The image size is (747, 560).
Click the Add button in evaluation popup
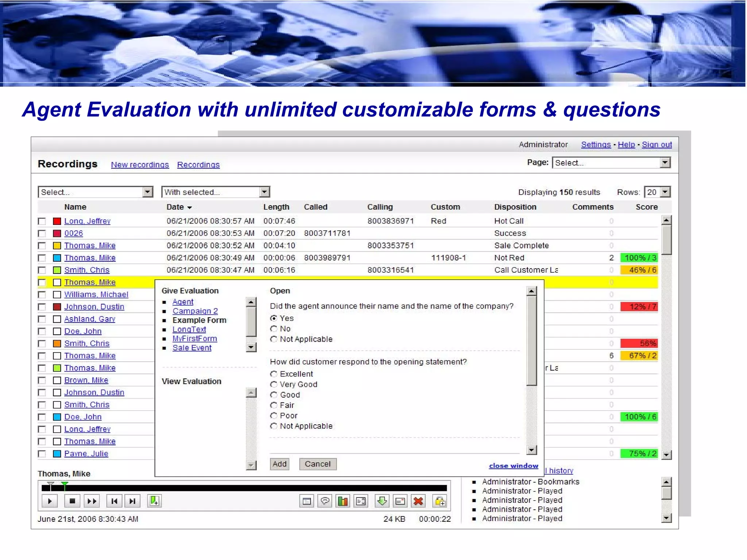279,464
